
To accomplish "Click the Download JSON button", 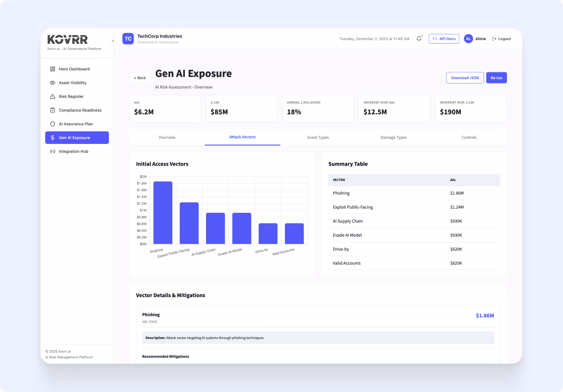I will [465, 77].
